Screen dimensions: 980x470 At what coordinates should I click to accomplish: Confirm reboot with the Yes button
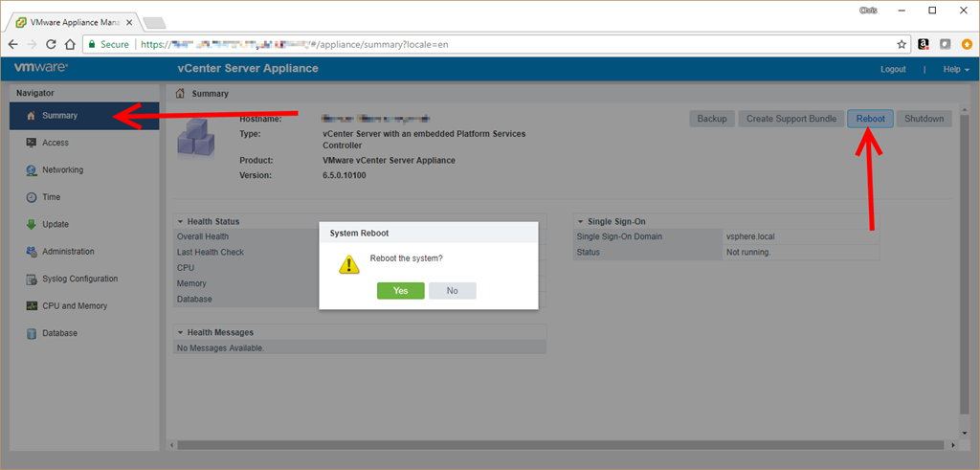pyautogui.click(x=401, y=291)
